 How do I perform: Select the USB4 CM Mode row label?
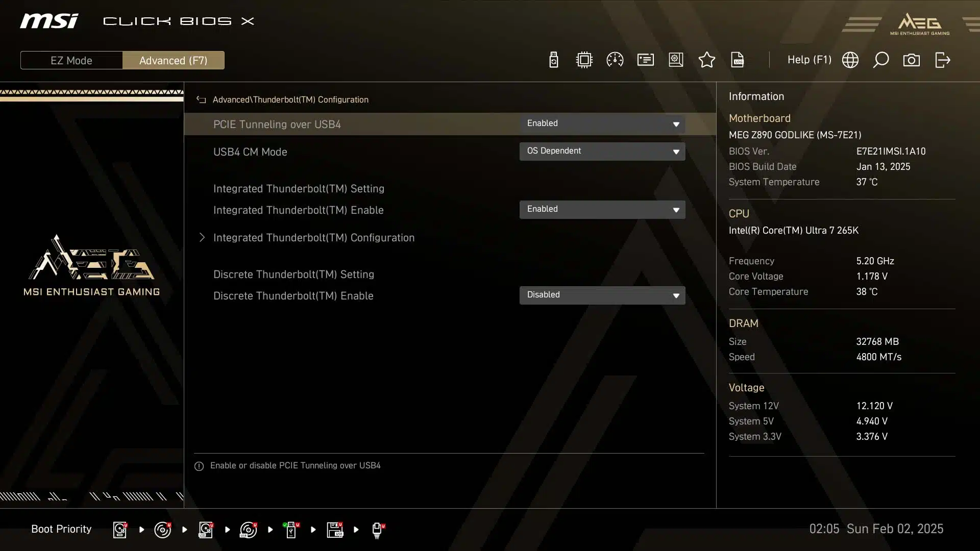point(250,152)
